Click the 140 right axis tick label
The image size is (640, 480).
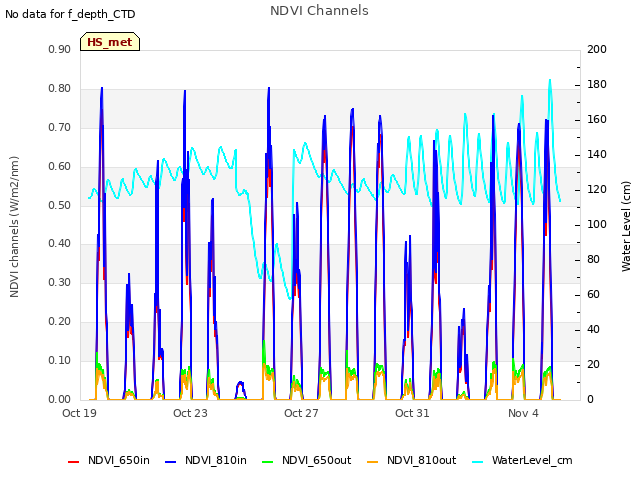coord(597,155)
